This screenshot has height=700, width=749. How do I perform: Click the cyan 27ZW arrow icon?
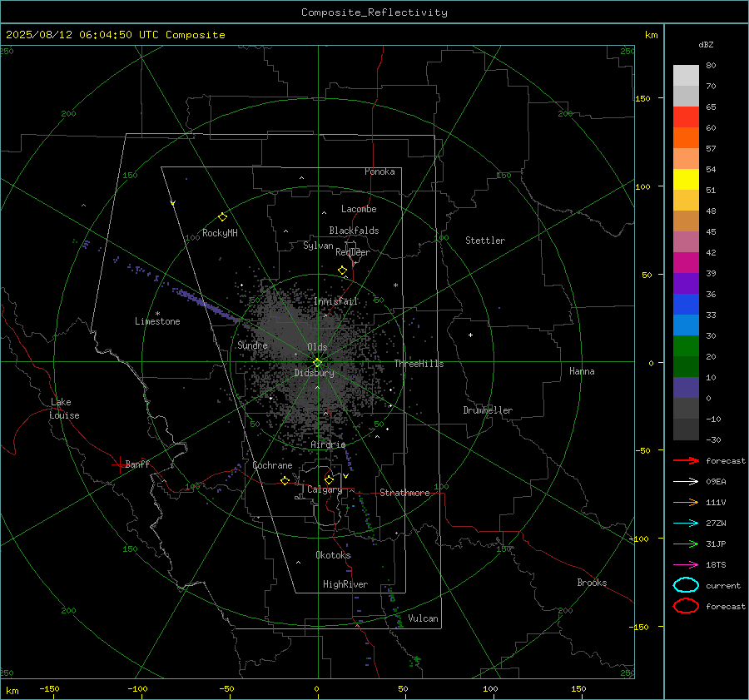[x=686, y=524]
